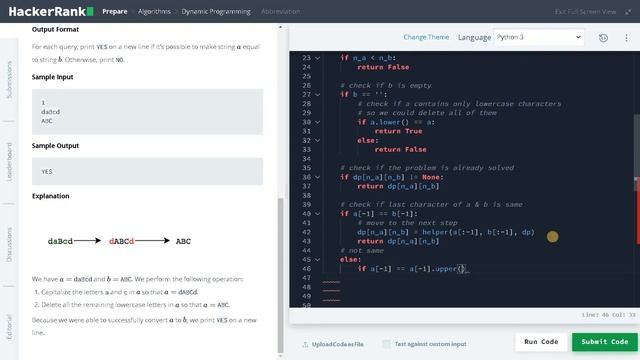Click the scroll-up arrow of description panel
The width and height of the screenshot is (640, 360).
[x=280, y=27]
